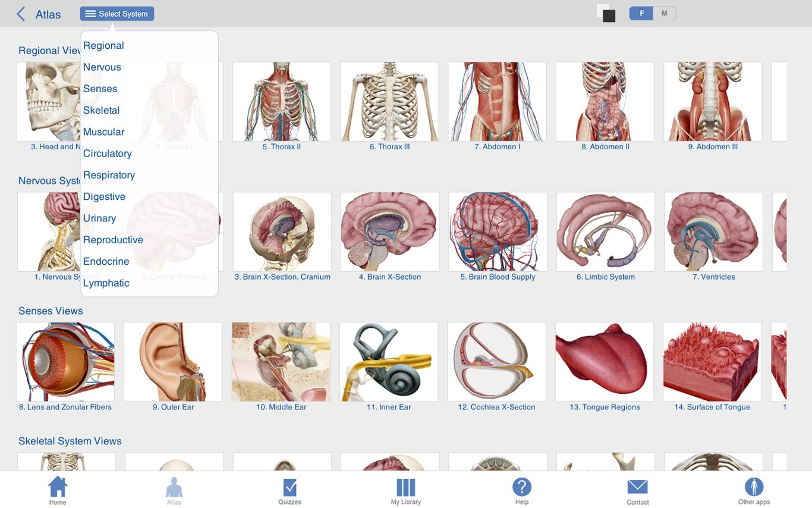The image size is (812, 508).
Task: Choose Senses from the system list
Action: click(x=100, y=89)
